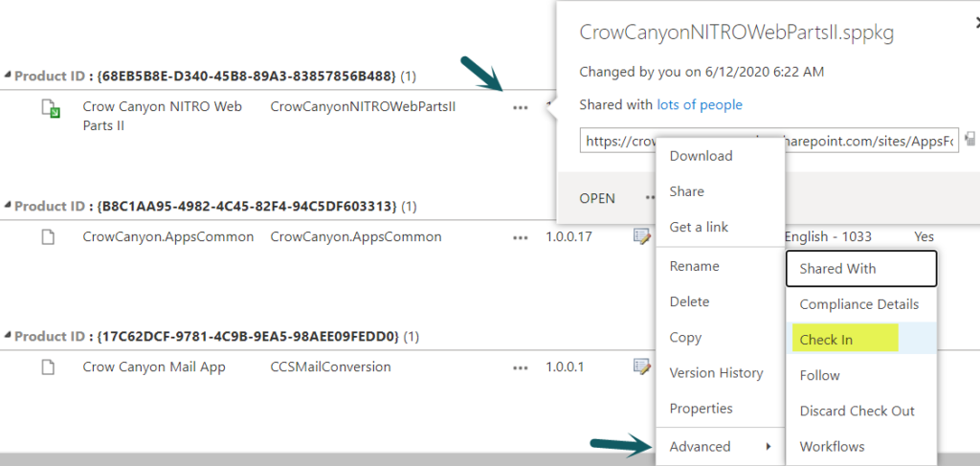980x466 pixels.
Task: Click the edit icon in the 1.0.0.17 row
Action: click(x=641, y=236)
